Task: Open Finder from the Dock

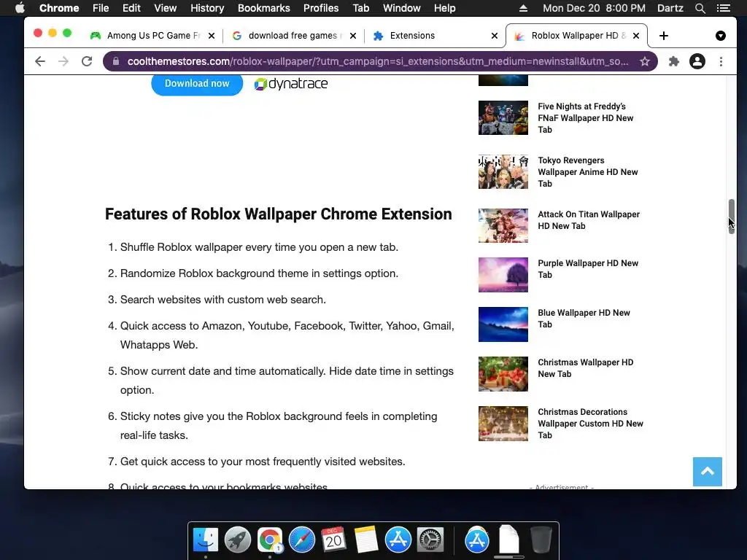Action: click(x=205, y=540)
